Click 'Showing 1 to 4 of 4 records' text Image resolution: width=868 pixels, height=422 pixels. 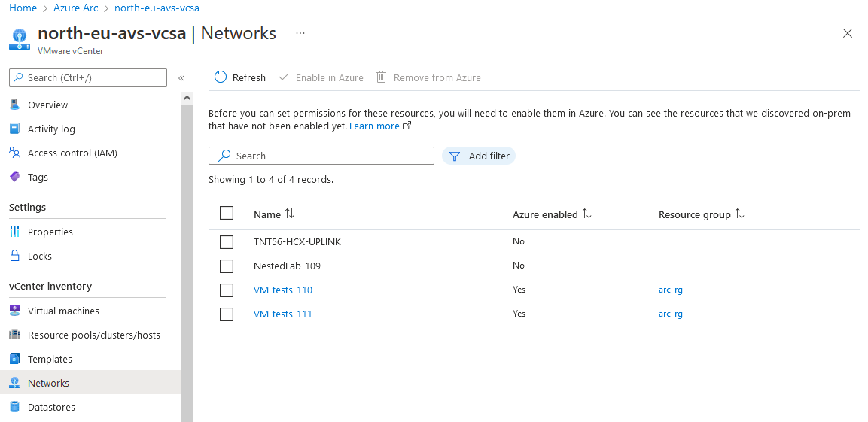(x=271, y=179)
